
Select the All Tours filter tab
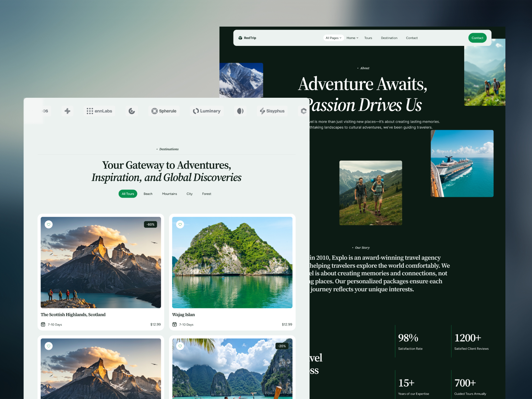128,194
